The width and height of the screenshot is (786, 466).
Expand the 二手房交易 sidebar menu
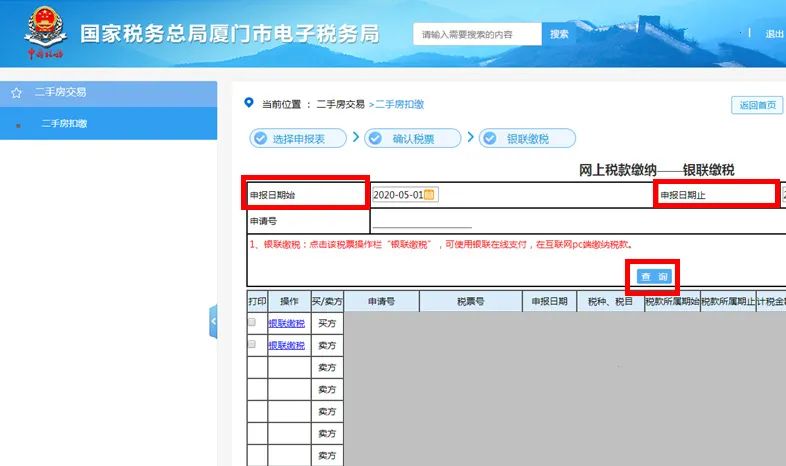[108, 93]
